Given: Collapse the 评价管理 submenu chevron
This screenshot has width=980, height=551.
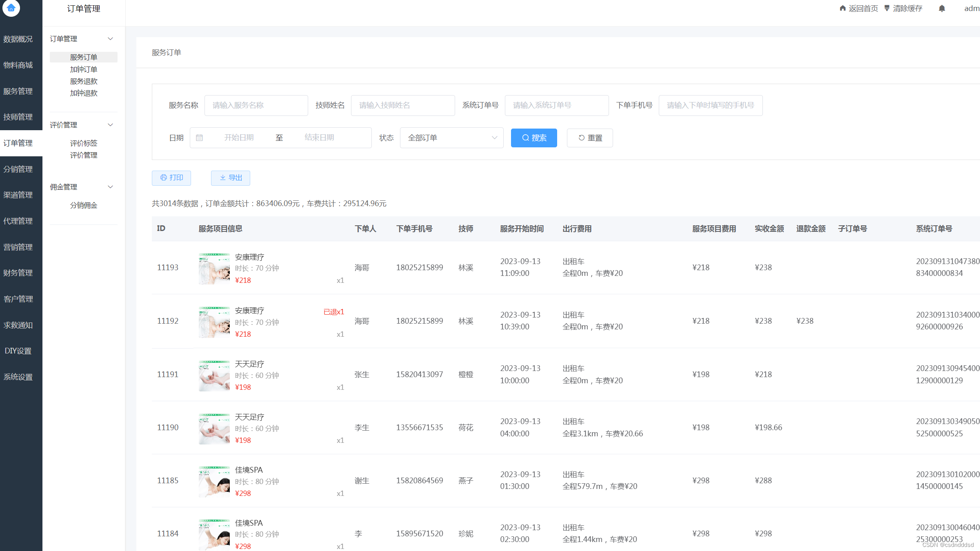Looking at the screenshot, I should [110, 125].
